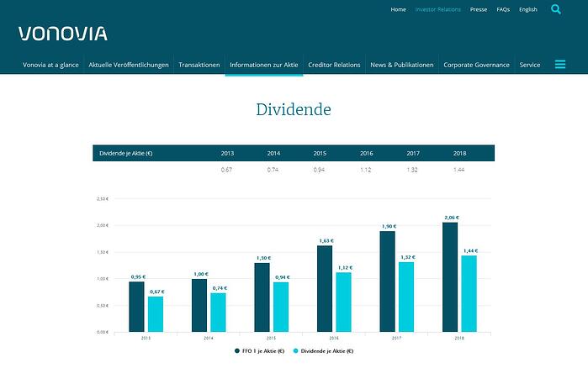Open News & Publikationen menu

(x=402, y=65)
